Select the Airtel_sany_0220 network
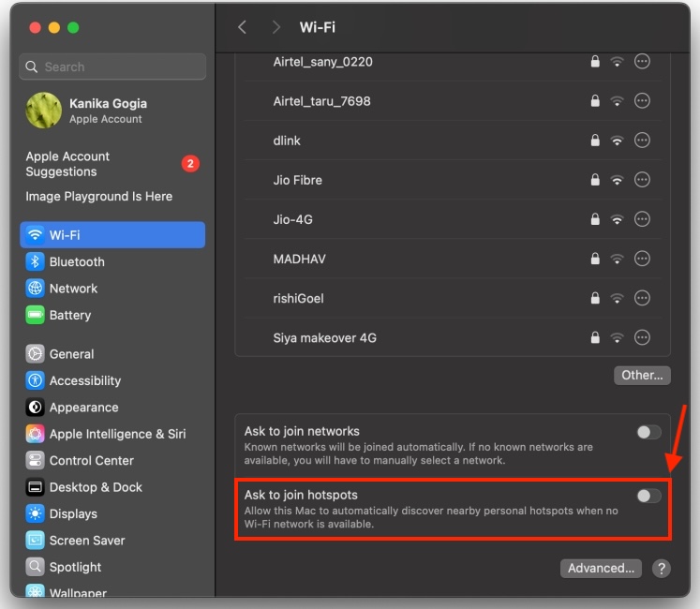 pos(322,62)
